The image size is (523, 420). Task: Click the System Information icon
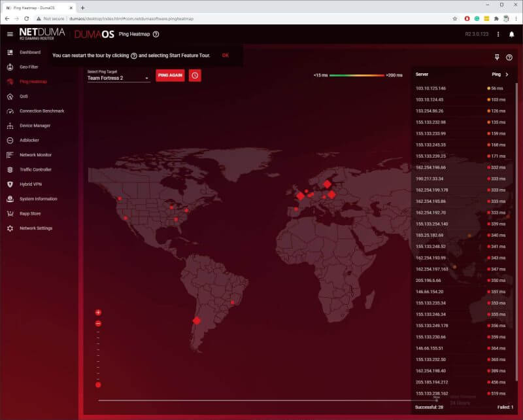tap(10, 199)
